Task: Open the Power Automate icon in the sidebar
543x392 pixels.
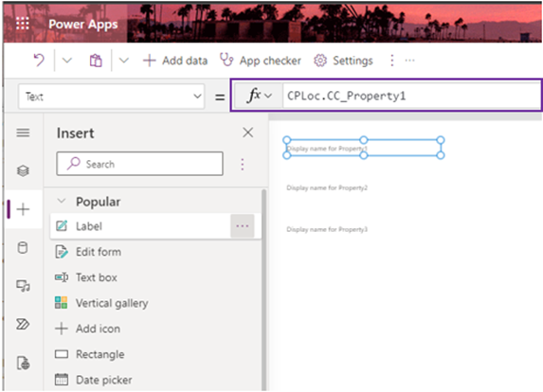Action: point(23,324)
